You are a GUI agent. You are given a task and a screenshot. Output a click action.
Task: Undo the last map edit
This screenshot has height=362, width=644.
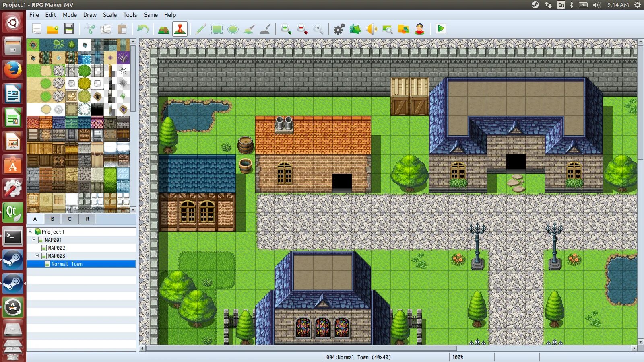143,29
